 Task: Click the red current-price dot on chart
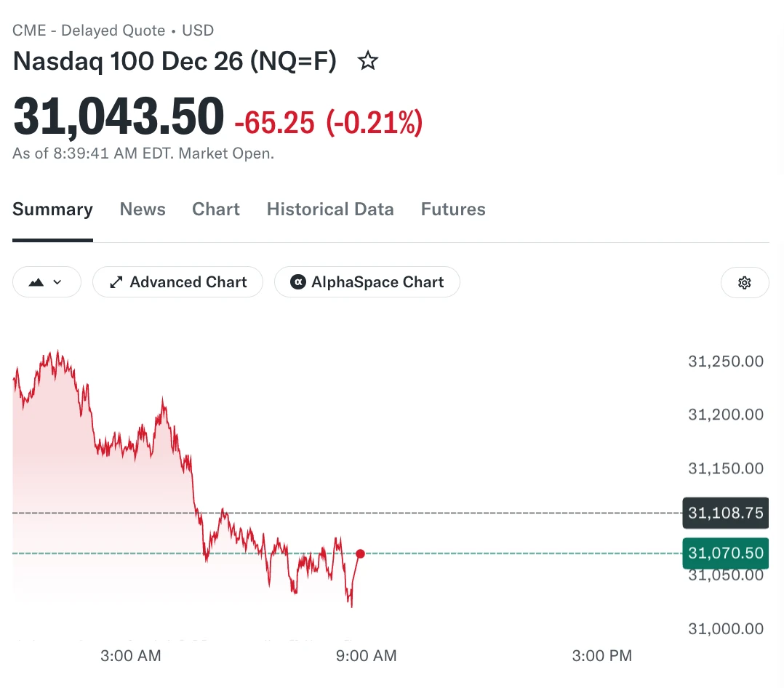click(x=361, y=553)
